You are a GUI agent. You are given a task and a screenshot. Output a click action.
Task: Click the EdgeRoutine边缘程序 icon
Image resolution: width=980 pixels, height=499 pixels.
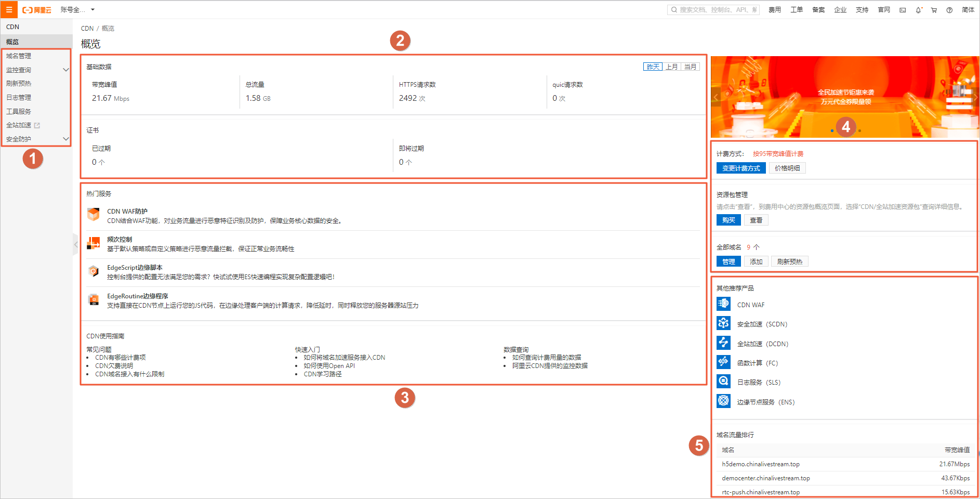pyautogui.click(x=94, y=299)
